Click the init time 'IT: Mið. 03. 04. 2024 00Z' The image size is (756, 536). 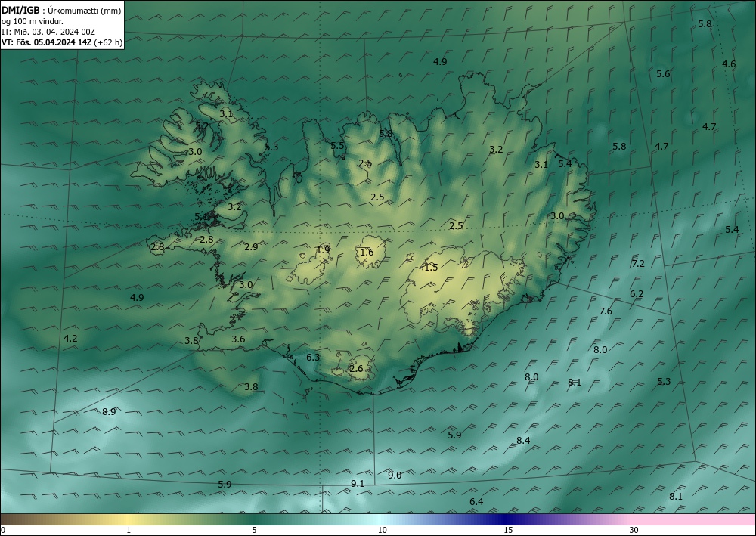click(x=48, y=32)
